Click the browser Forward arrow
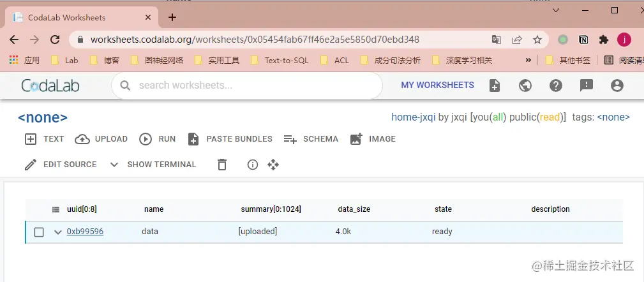 pos(34,40)
